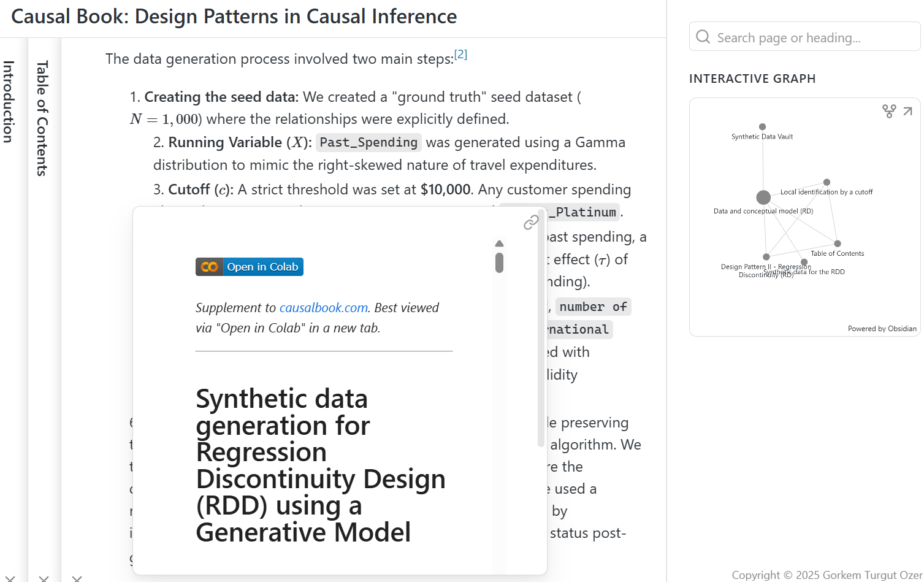The image size is (924, 582).
Task: Follow the causalbook.com link
Action: (323, 307)
